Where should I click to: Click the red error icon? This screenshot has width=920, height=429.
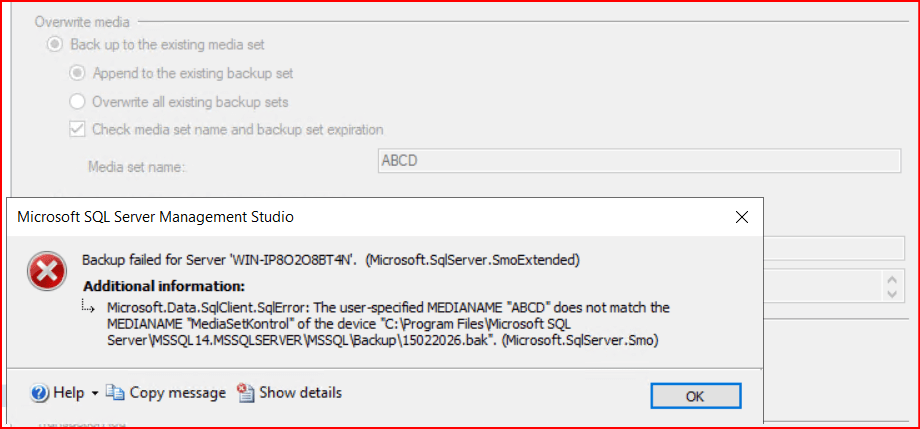click(x=44, y=267)
